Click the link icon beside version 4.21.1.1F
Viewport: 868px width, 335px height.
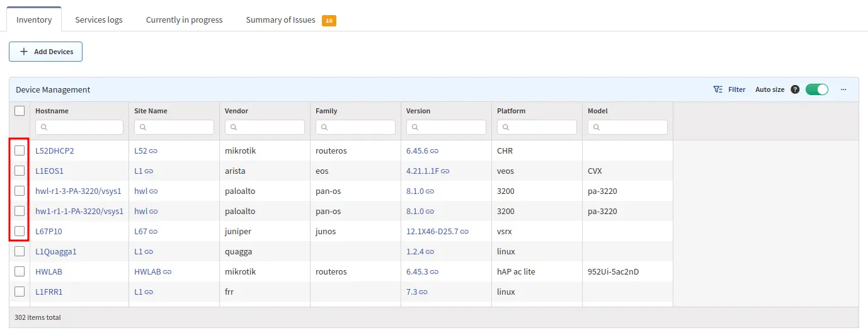(x=445, y=171)
